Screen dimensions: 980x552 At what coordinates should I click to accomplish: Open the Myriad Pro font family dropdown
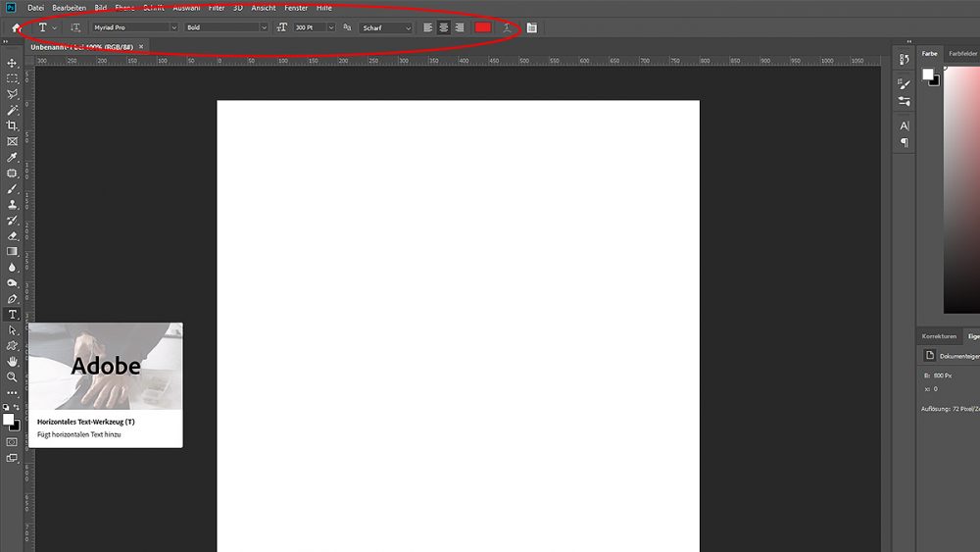(x=134, y=27)
